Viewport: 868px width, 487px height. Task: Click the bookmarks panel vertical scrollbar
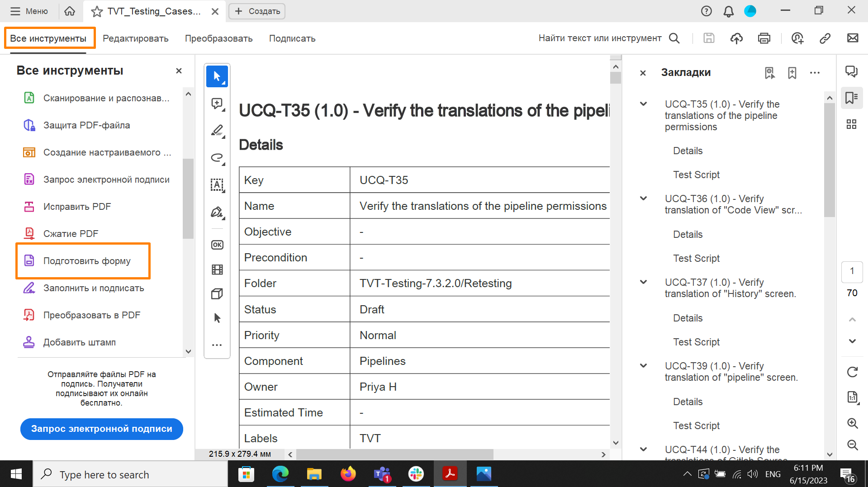tap(830, 160)
